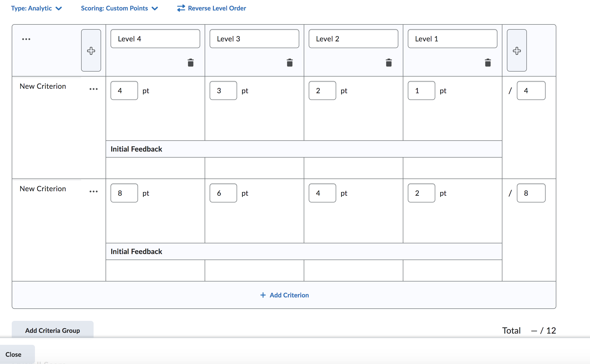
Task: Select the first criterion's maximum points box
Action: point(531,91)
